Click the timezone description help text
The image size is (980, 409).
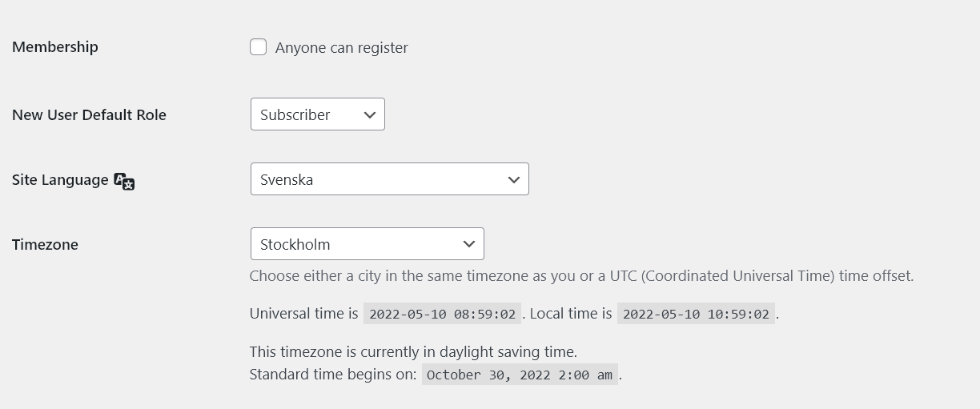point(581,276)
